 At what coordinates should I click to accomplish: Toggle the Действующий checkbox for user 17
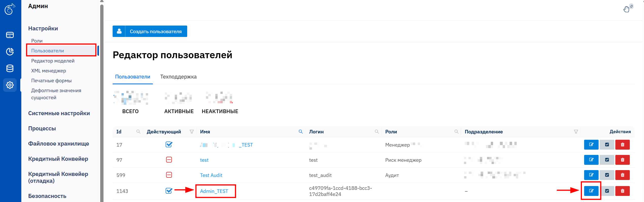click(x=169, y=145)
